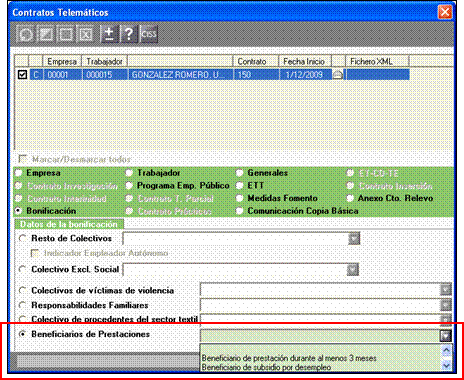Click the 1/12/2009 start date cell

point(305,75)
